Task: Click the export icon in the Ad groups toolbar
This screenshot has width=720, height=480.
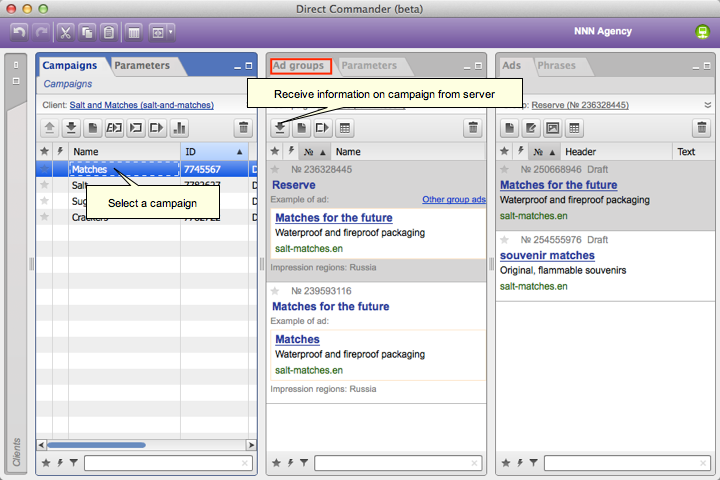Action: [322, 128]
